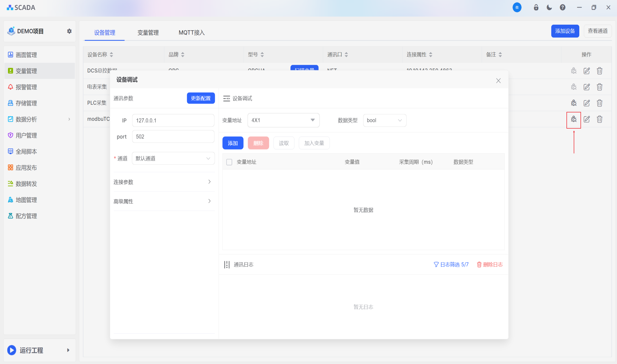Image resolution: width=617 pixels, height=364 pixels.
Task: Check the select-all 变量地址 checkbox
Action: tap(229, 162)
